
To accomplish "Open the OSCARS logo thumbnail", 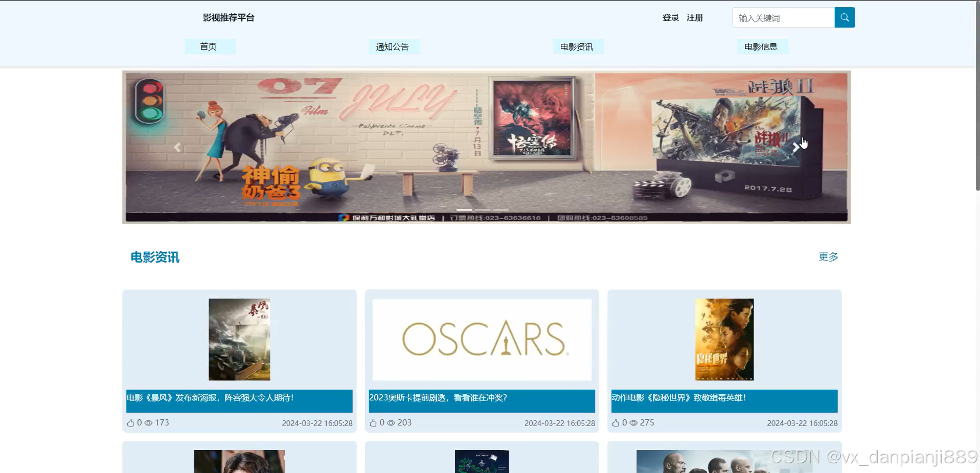I will (x=482, y=339).
